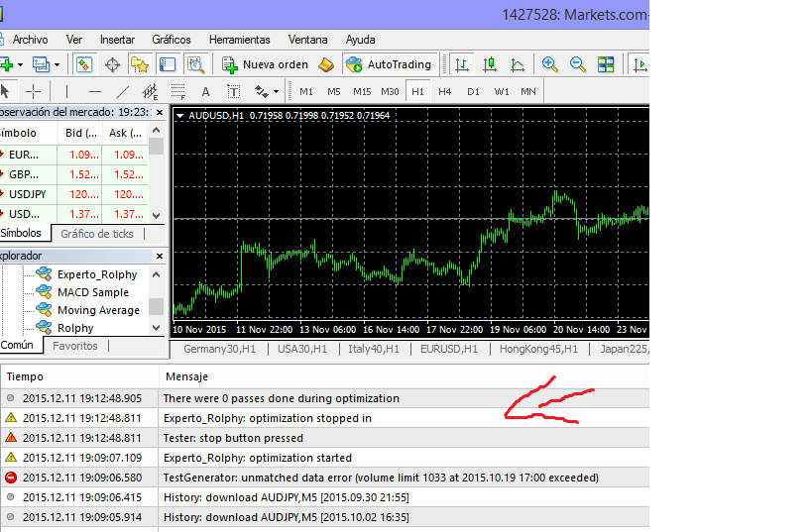Pick the text label tool (A)
This screenshot has height=532, width=812.
206,92
